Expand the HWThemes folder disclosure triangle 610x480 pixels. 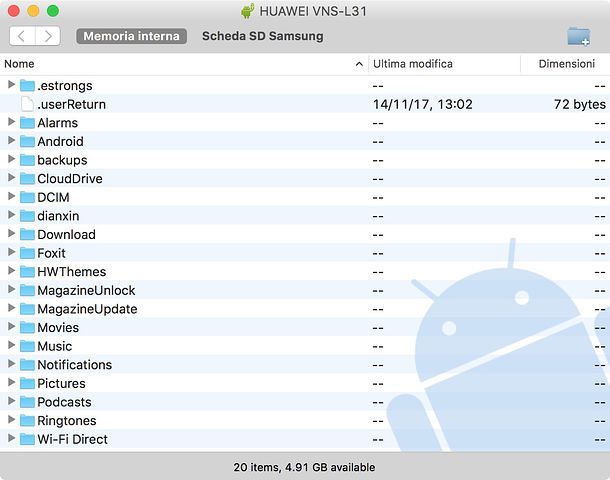point(11,271)
